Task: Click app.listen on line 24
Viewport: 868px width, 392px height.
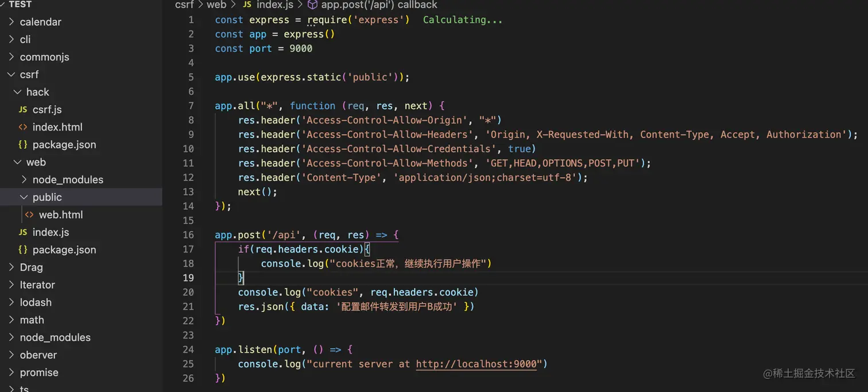Action: (x=243, y=349)
